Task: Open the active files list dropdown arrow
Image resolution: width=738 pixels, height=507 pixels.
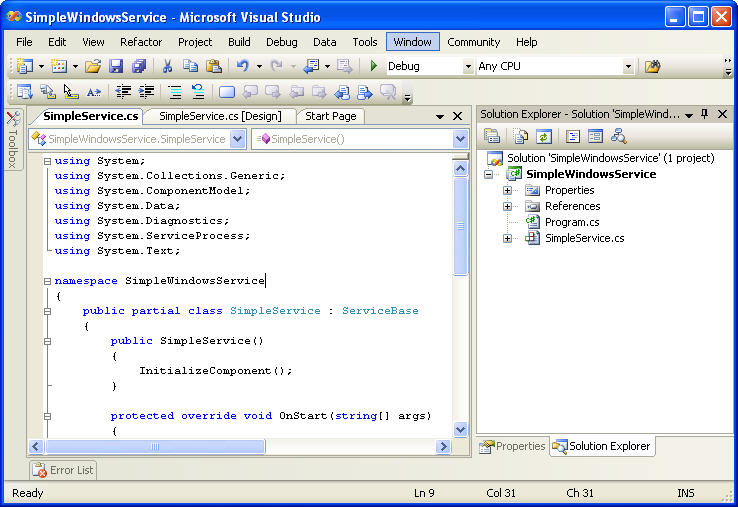Action: click(440, 116)
